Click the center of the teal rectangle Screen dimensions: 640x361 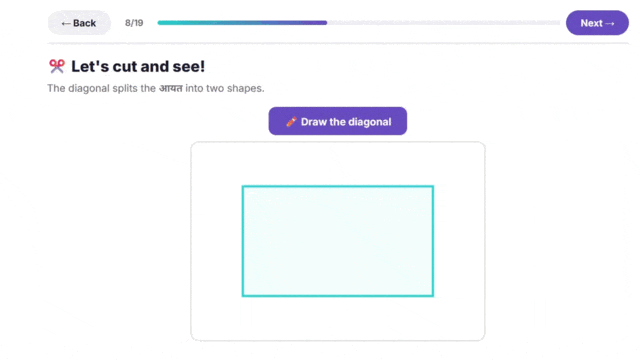coord(338,241)
